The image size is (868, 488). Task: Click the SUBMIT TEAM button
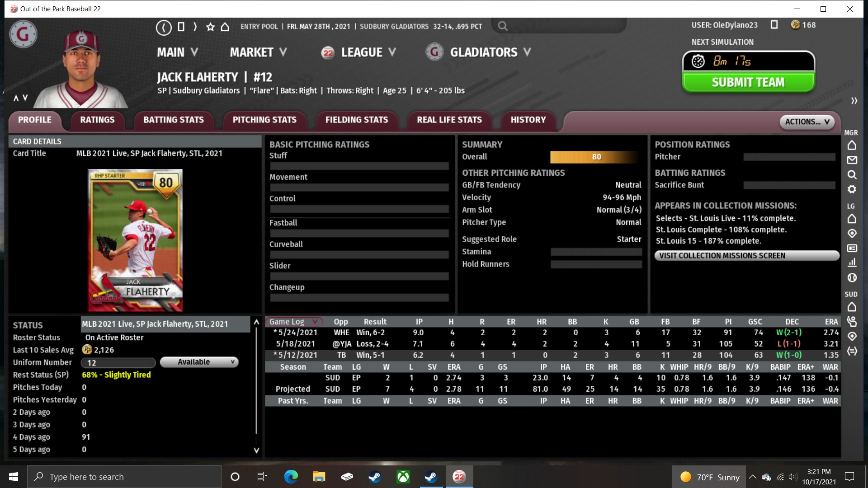click(748, 82)
